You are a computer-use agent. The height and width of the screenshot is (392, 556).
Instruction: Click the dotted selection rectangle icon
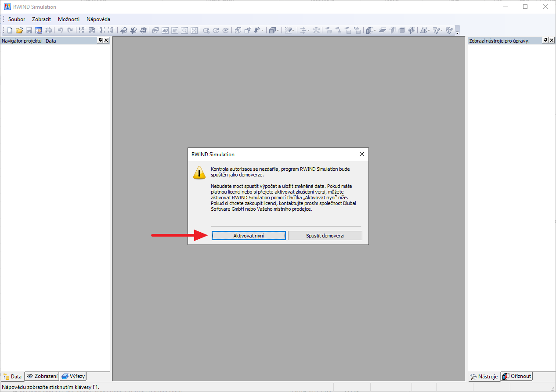pos(111,30)
